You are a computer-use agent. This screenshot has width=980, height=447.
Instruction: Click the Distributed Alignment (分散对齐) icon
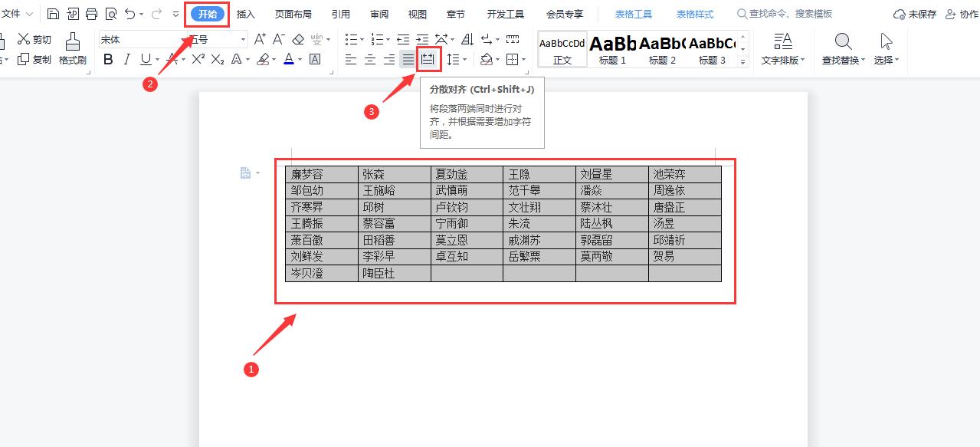(428, 59)
